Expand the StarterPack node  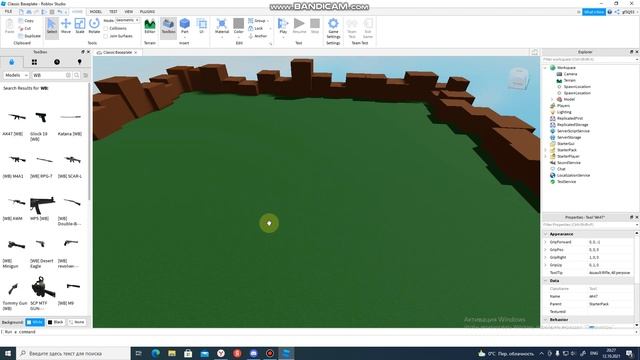click(x=545, y=150)
